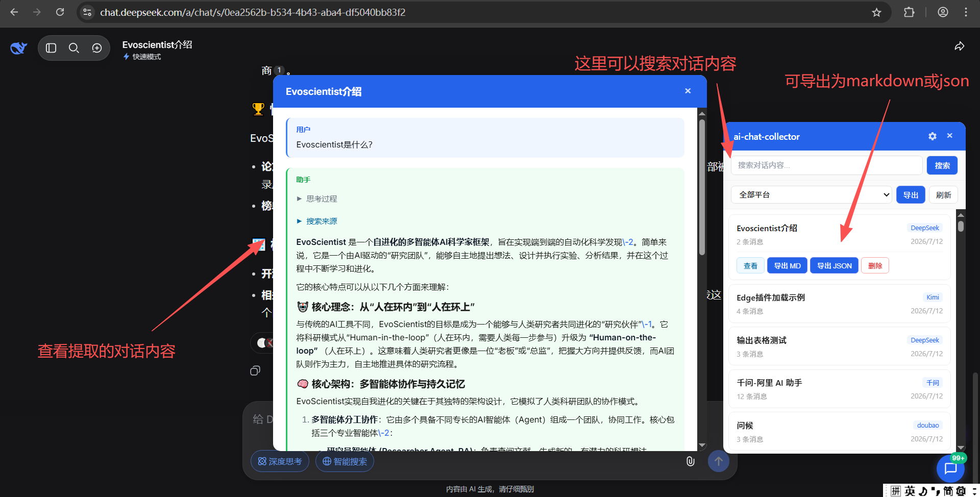Viewport: 980px width, 497px height.
Task: Open the browser profile account icon
Action: (943, 12)
